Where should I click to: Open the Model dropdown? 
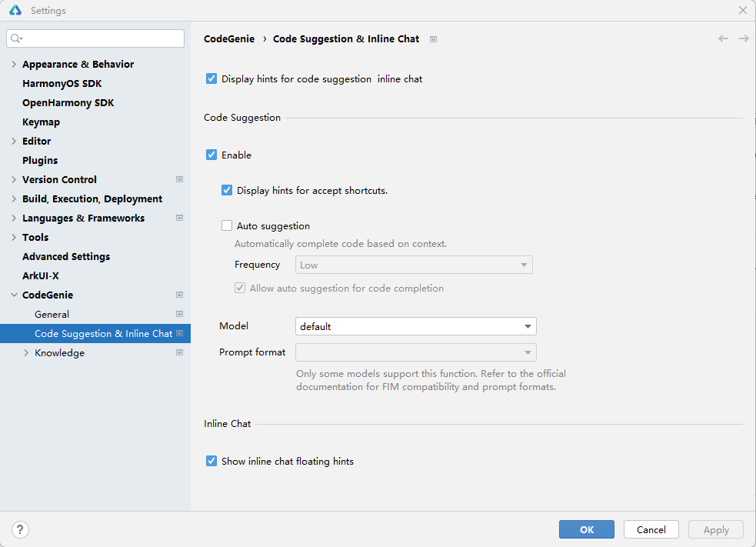point(415,326)
